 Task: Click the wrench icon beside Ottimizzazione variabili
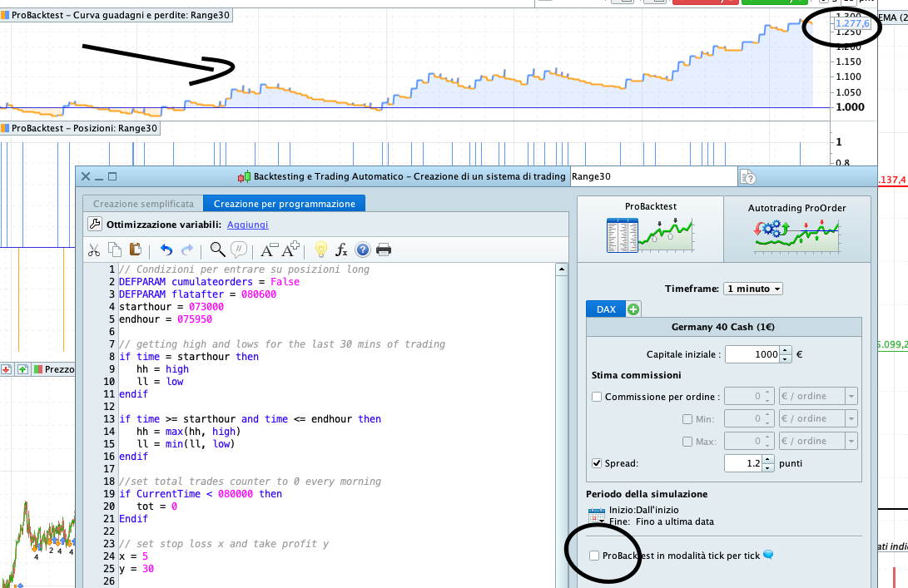(94, 224)
